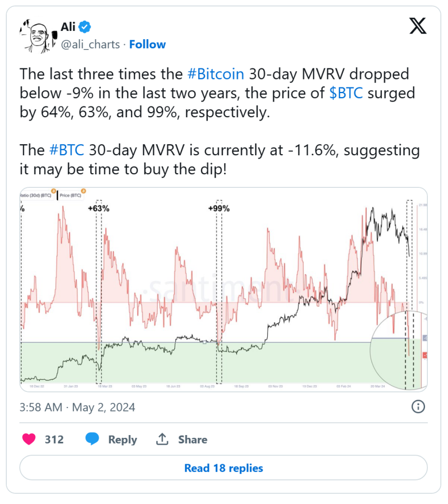448x504 pixels.
Task: Click the X logo icon
Action: click(x=418, y=26)
